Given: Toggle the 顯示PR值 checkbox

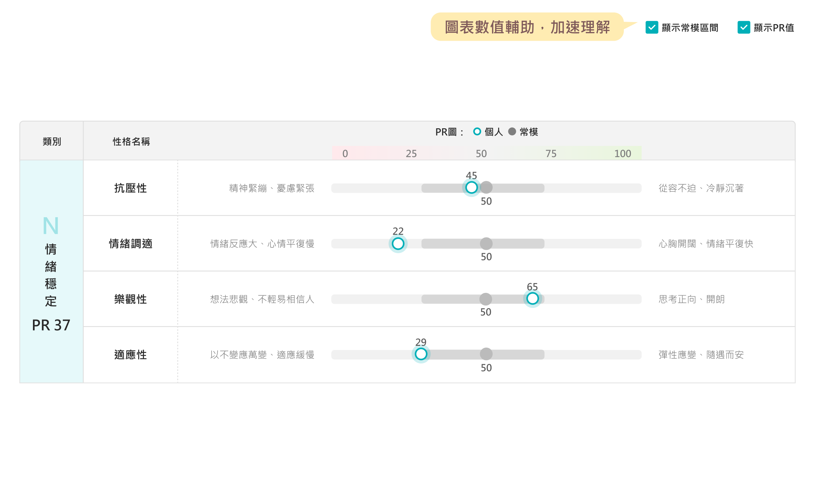Looking at the screenshot, I should [x=743, y=27].
